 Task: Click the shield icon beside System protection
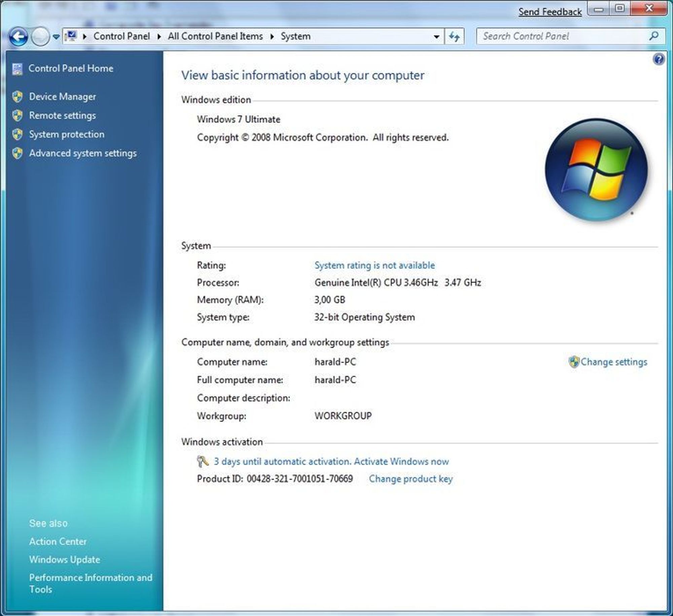click(17, 134)
